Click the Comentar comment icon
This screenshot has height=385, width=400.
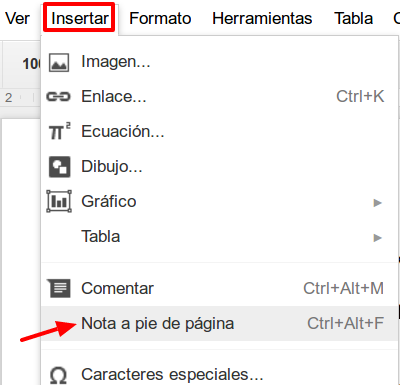pos(59,288)
